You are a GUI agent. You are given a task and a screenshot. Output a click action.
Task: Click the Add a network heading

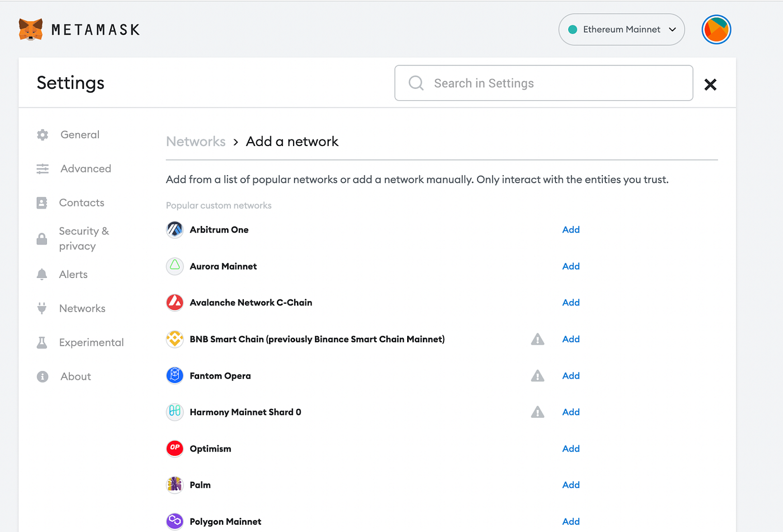292,142
